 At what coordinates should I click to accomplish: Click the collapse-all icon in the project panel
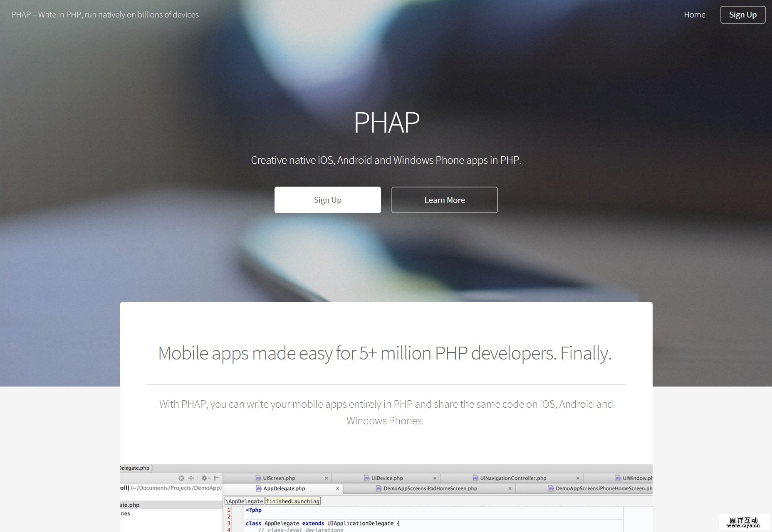(191, 478)
